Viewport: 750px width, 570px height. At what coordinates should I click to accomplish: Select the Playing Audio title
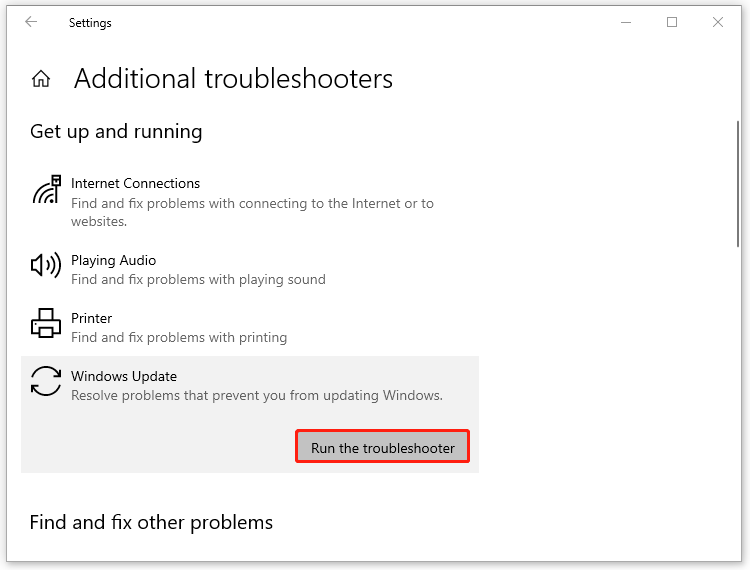[x=113, y=260]
